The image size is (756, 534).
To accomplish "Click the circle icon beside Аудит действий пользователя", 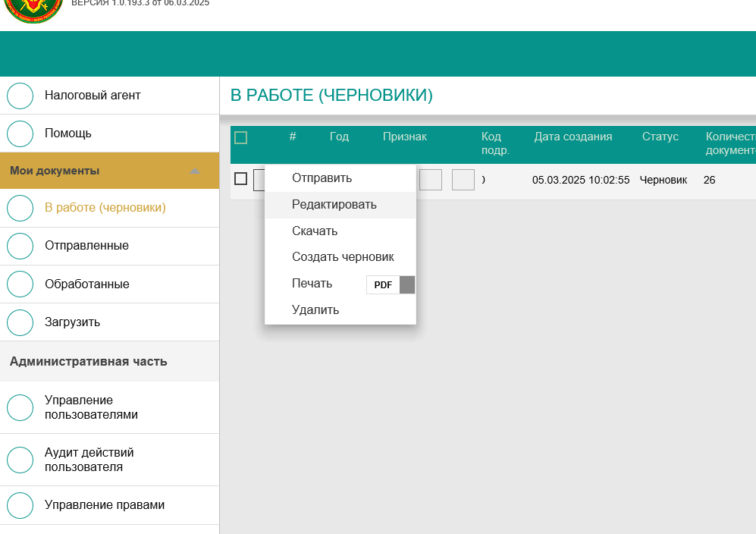I will 20,460.
